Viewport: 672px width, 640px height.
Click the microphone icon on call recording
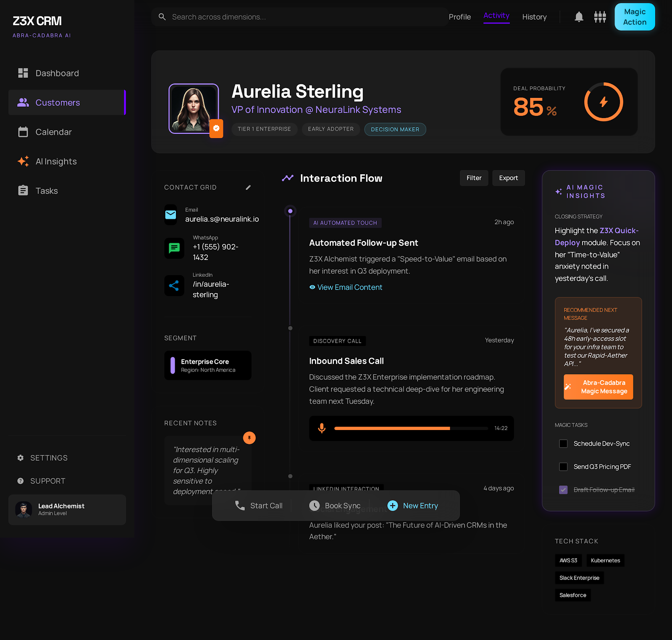pyautogui.click(x=322, y=428)
